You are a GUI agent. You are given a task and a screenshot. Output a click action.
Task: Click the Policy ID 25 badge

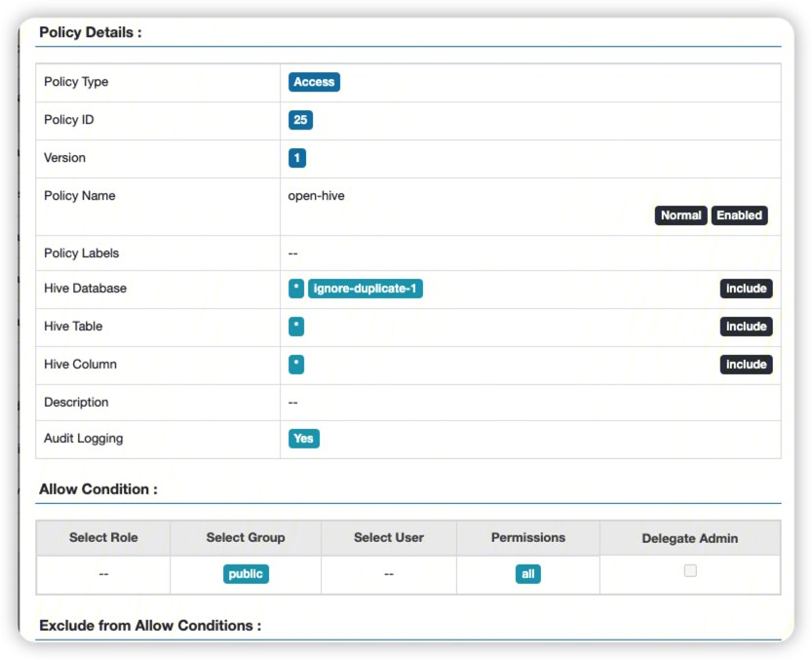point(300,120)
